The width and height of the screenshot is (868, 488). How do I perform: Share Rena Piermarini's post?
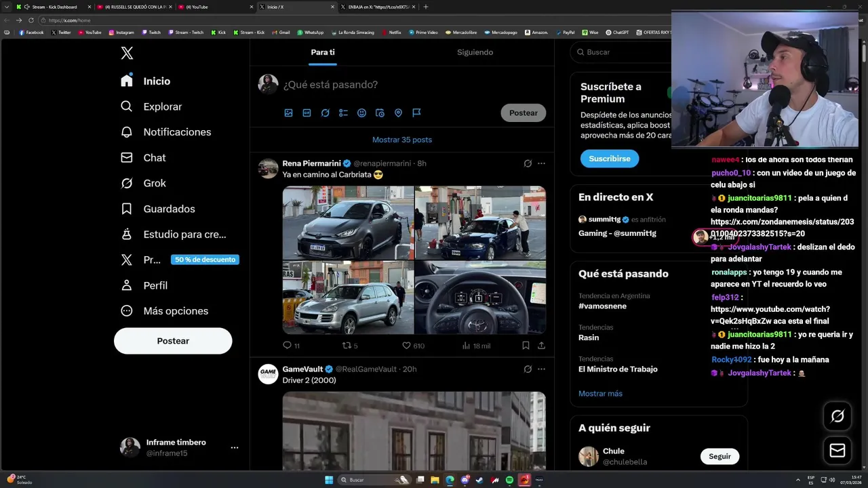point(541,346)
